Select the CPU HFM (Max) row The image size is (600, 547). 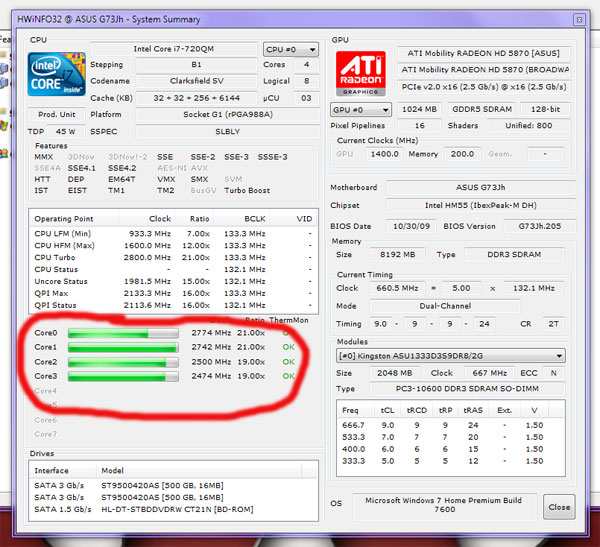pos(173,245)
